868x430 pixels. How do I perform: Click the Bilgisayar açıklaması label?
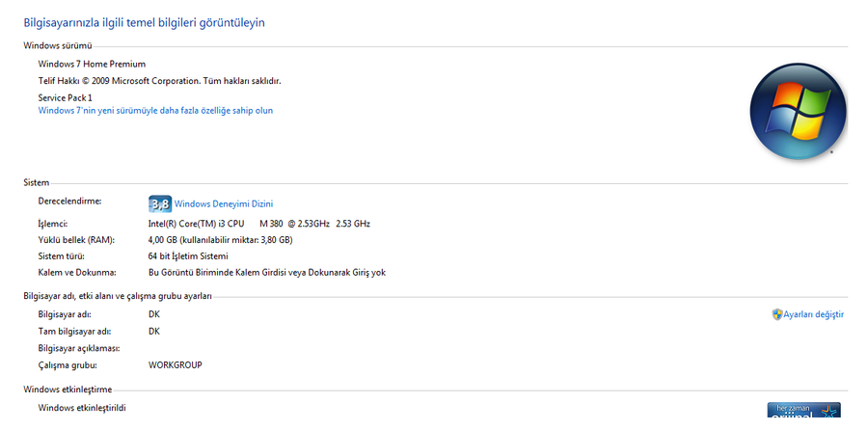click(x=79, y=348)
